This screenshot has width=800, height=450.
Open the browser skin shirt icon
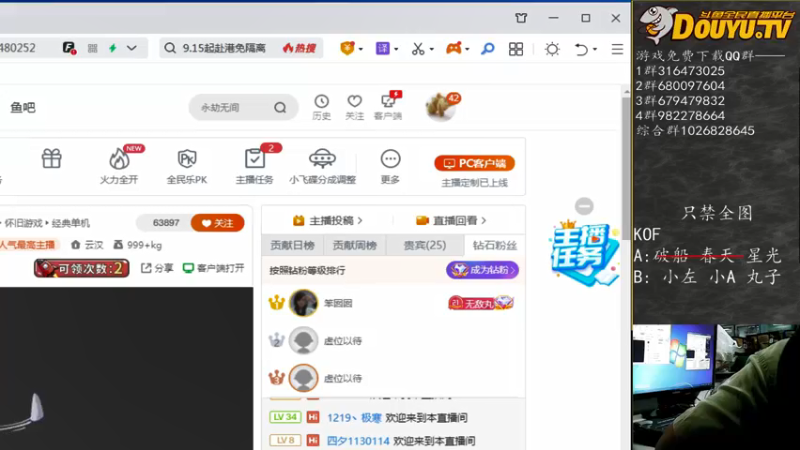[x=521, y=18]
